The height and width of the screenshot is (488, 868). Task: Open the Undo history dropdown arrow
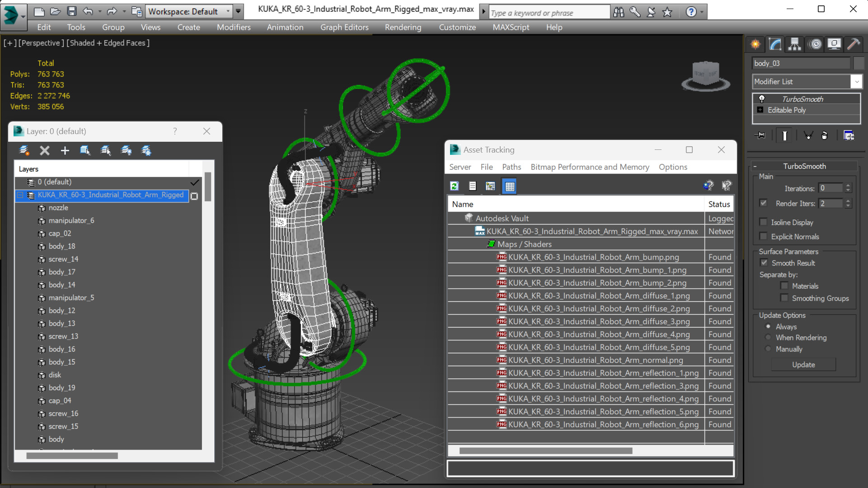coord(100,11)
